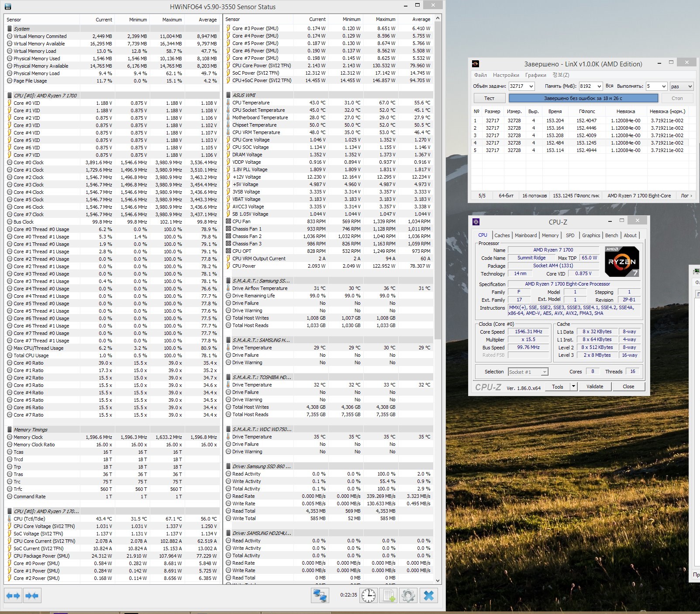Click the LinX completed progress bar
The height and width of the screenshot is (614, 700).
(x=583, y=98)
